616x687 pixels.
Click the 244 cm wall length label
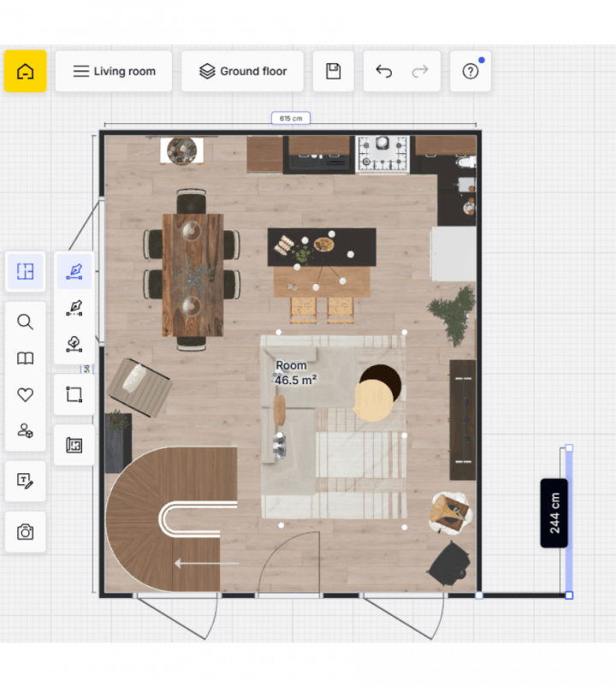tap(554, 512)
